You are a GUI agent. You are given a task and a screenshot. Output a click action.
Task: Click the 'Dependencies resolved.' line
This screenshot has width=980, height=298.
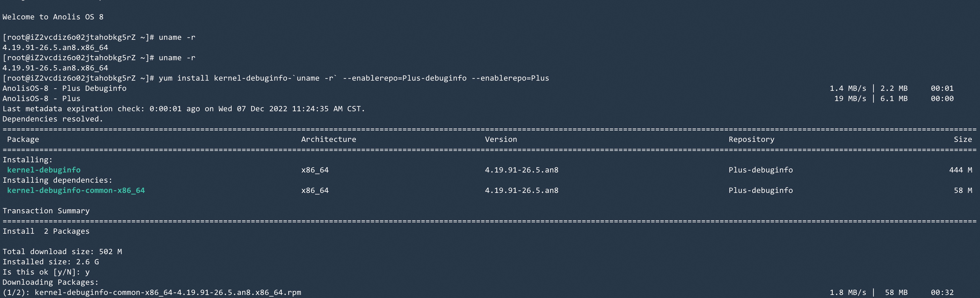(x=53, y=119)
